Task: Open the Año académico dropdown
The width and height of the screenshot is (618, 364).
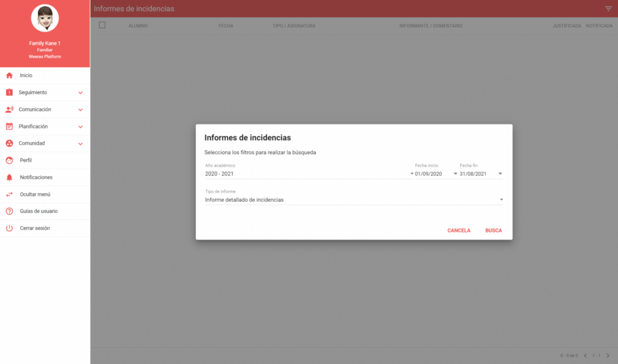Action: click(x=308, y=174)
